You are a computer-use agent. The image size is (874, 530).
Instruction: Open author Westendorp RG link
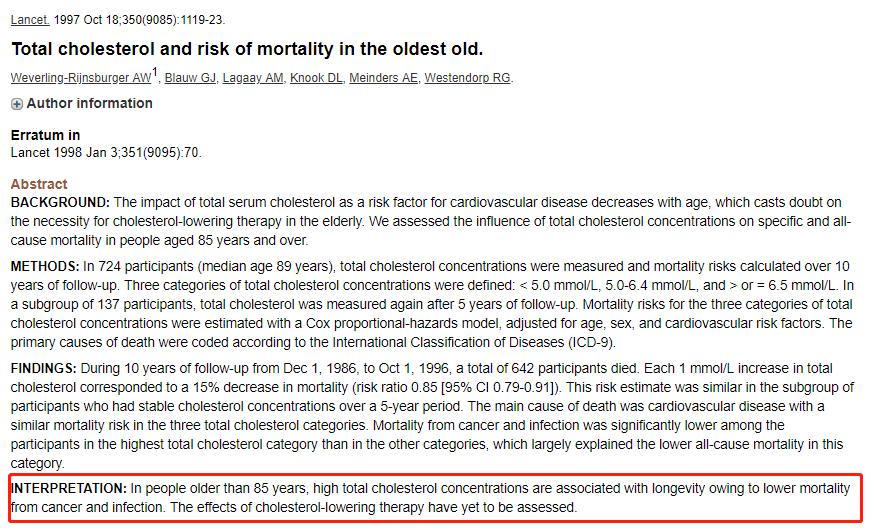tap(467, 78)
